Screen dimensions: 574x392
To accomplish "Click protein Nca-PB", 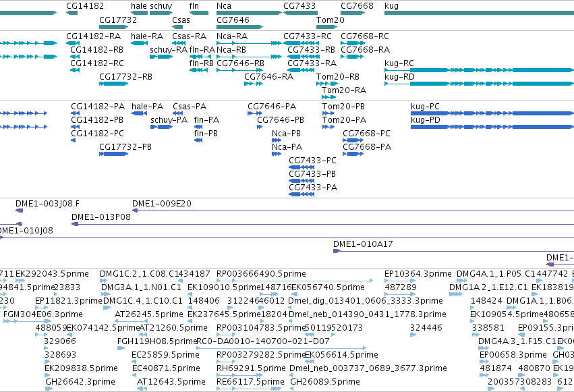I will click(x=286, y=134).
